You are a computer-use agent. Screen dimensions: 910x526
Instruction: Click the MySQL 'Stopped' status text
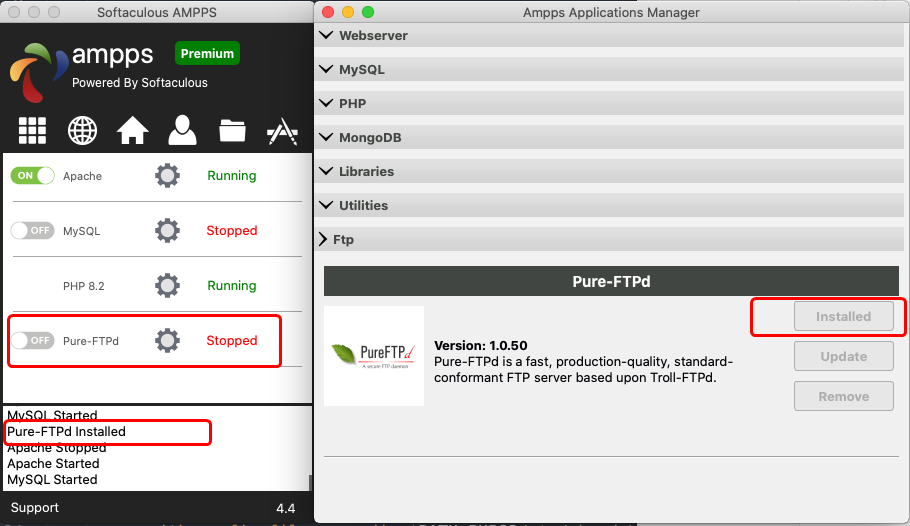[x=232, y=230]
